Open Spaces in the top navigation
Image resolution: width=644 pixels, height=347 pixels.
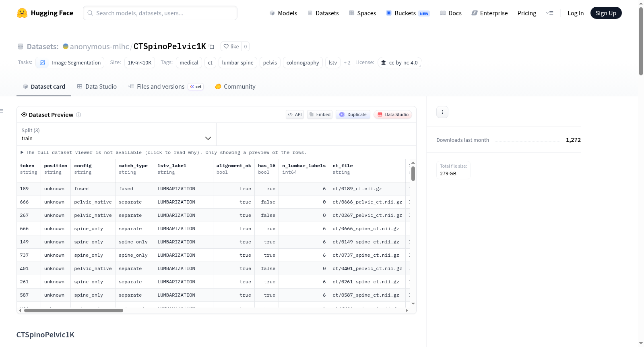click(x=363, y=13)
